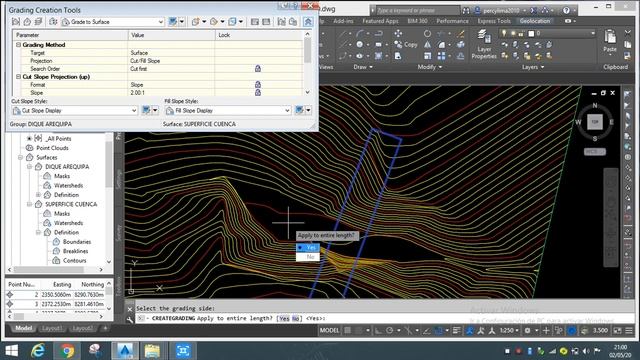
Task: Toggle Object Snap in status bar
Action: click(x=438, y=330)
